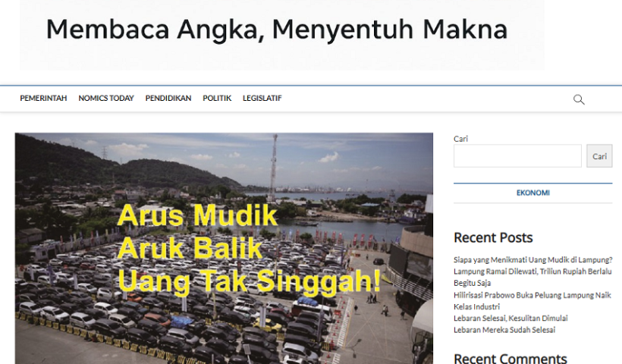Navigate to the LEGISLATIF menu item

(262, 99)
